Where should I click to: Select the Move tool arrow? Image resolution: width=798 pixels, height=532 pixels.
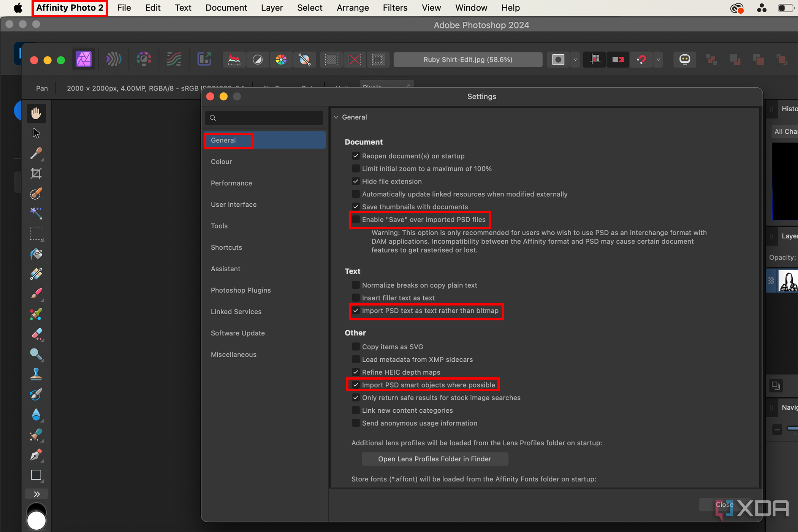point(36,133)
